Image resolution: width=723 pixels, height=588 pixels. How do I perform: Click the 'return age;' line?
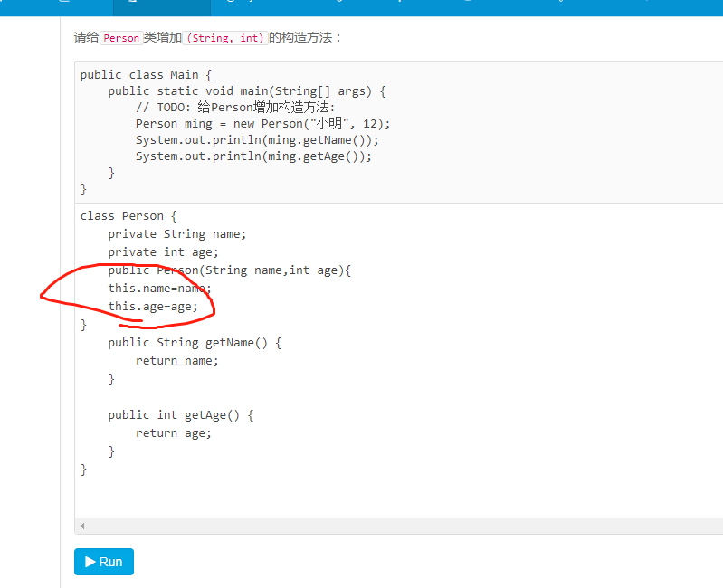(174, 433)
